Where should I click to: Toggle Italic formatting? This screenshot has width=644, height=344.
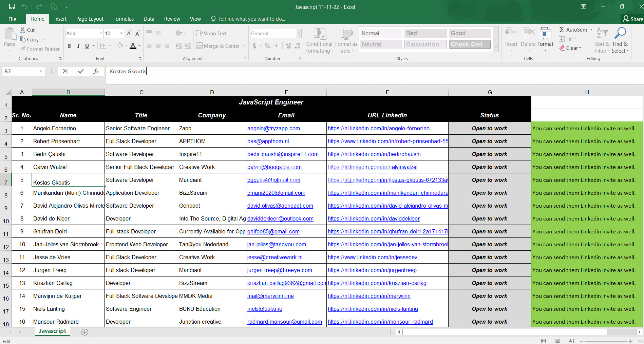click(78, 46)
